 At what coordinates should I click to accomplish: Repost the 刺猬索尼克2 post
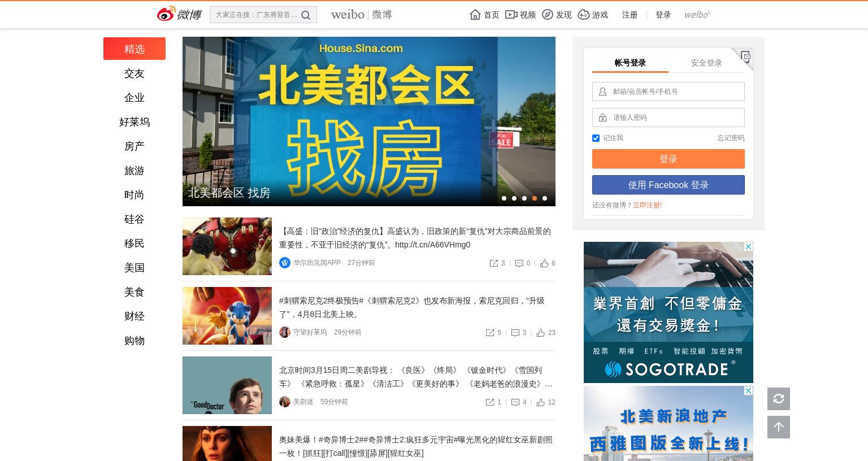tap(490, 333)
